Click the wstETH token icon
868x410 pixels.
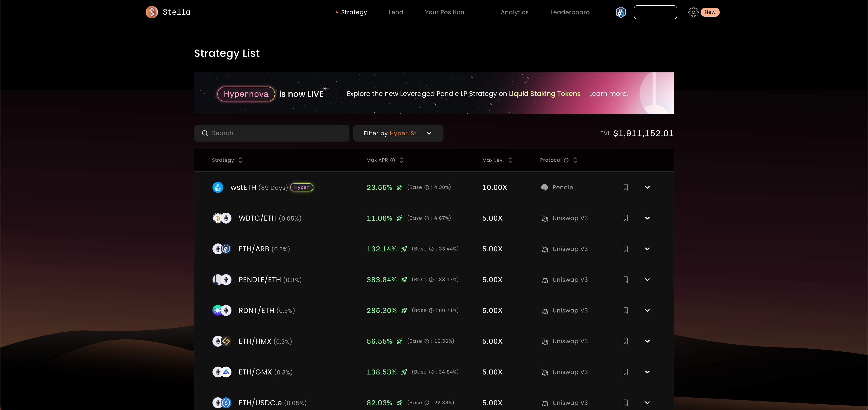coord(218,187)
